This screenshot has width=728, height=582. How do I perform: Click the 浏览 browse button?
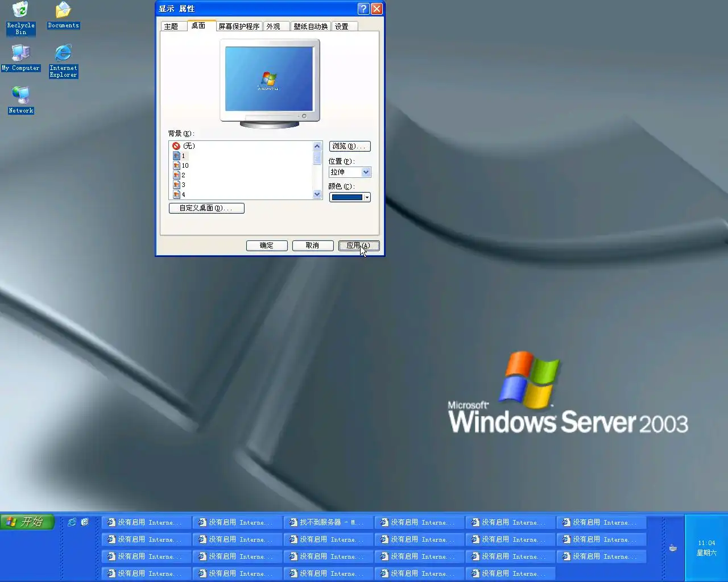[x=350, y=146]
